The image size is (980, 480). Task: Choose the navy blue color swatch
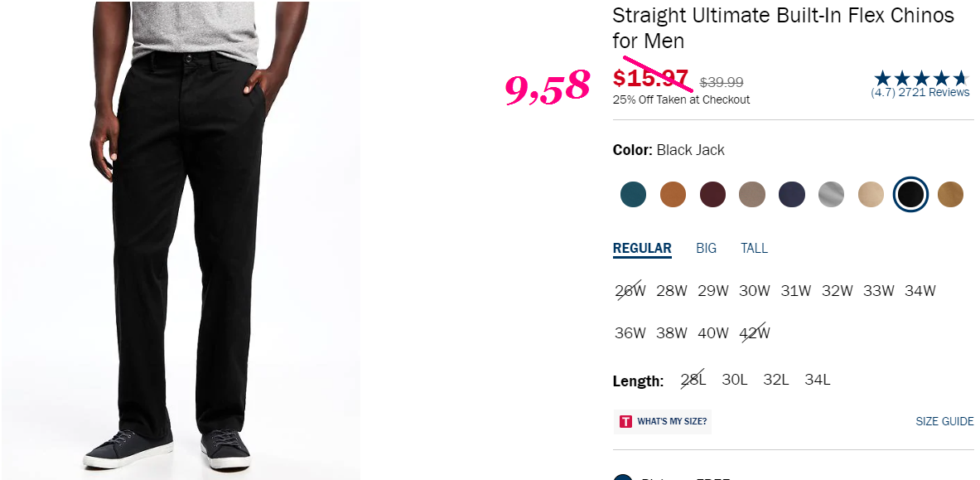pos(792,194)
